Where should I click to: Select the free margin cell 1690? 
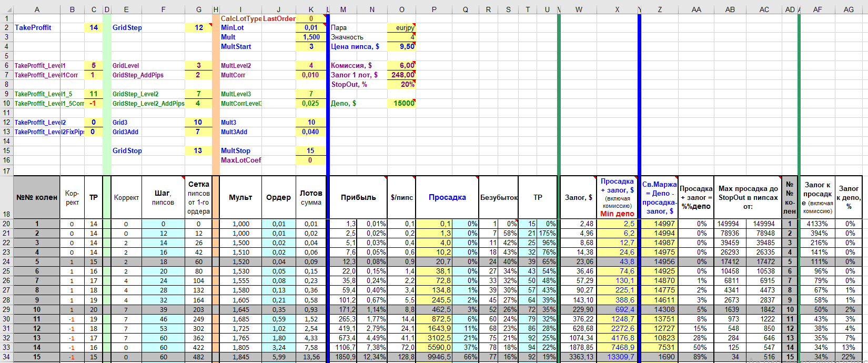[659, 357]
